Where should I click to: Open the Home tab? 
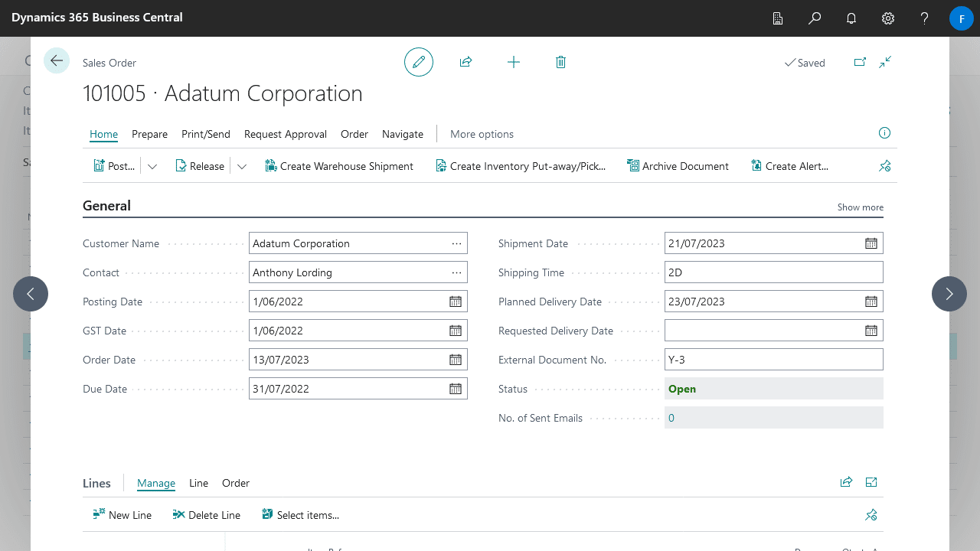[103, 134]
